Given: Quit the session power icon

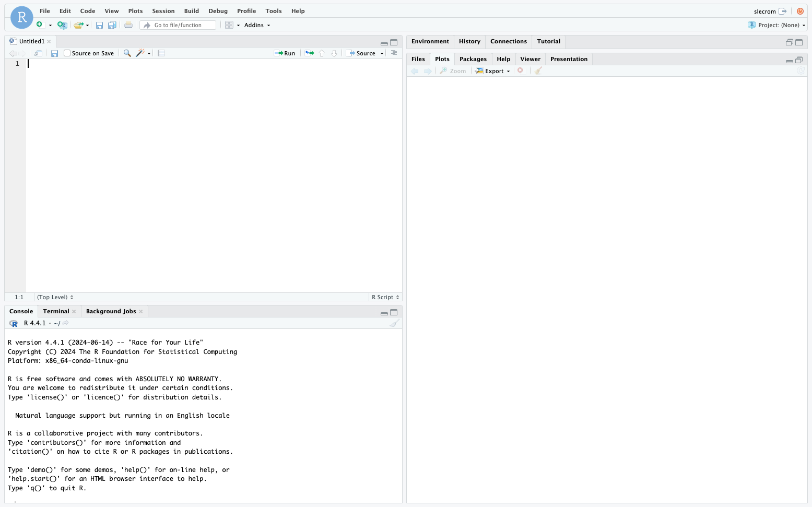Looking at the screenshot, I should click(x=800, y=11).
